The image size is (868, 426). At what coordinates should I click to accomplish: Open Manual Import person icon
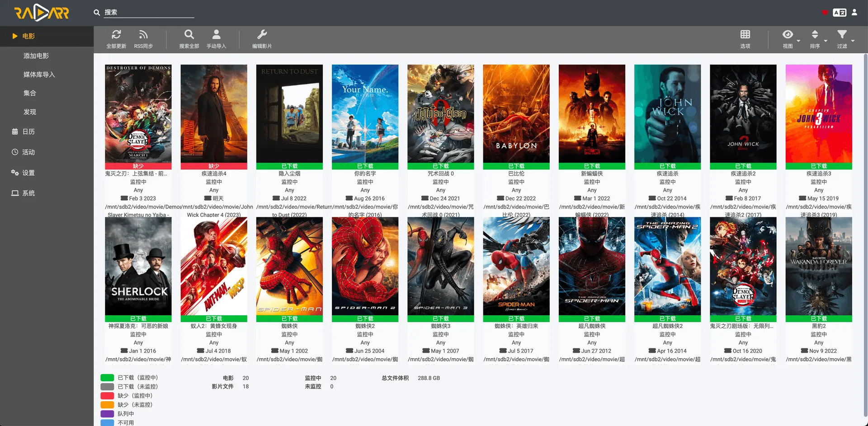216,35
